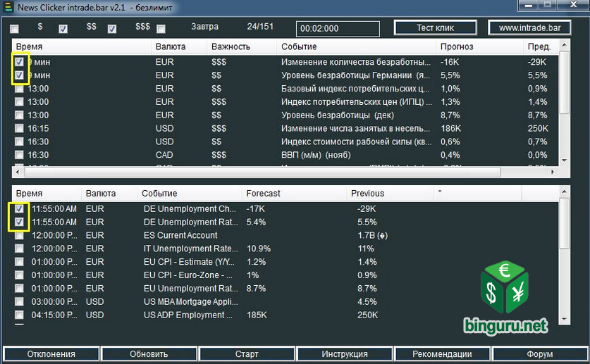Select the '-17K' forecast value

pos(255,209)
